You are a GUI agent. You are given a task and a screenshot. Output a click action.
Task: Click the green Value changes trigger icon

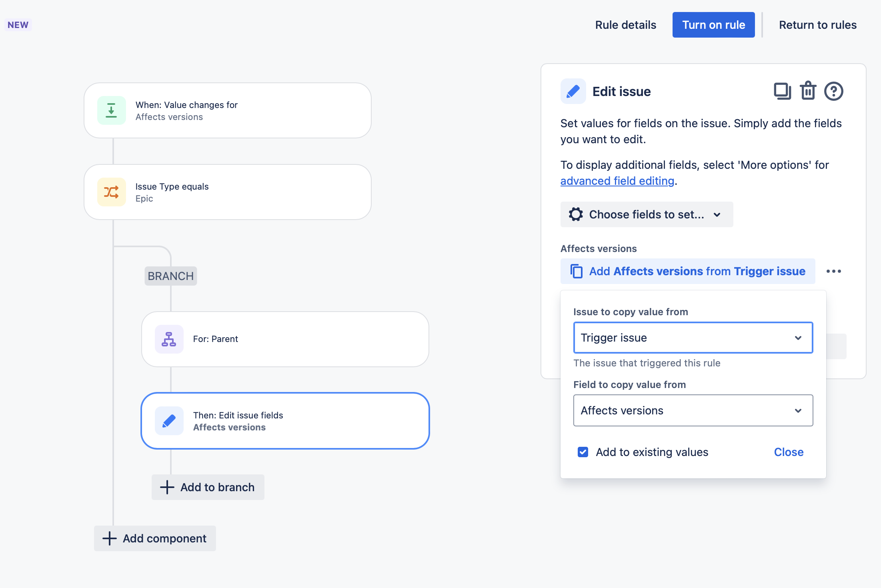click(111, 110)
